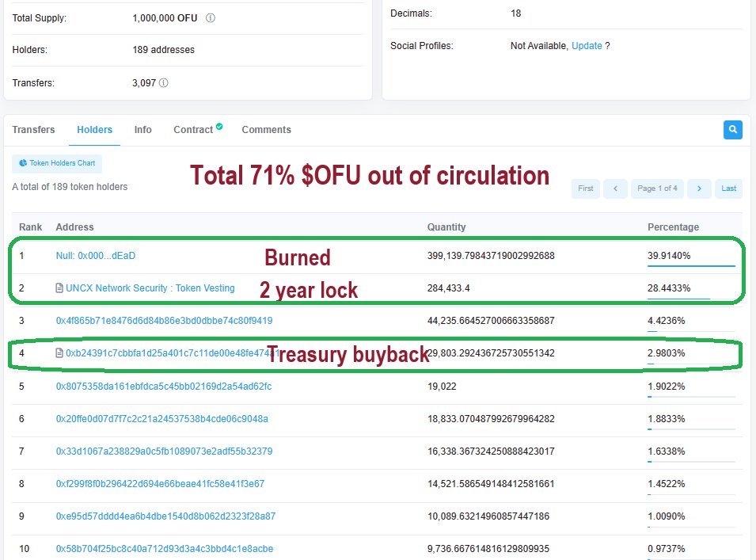Click the info icon beside Transfers count

(x=163, y=83)
